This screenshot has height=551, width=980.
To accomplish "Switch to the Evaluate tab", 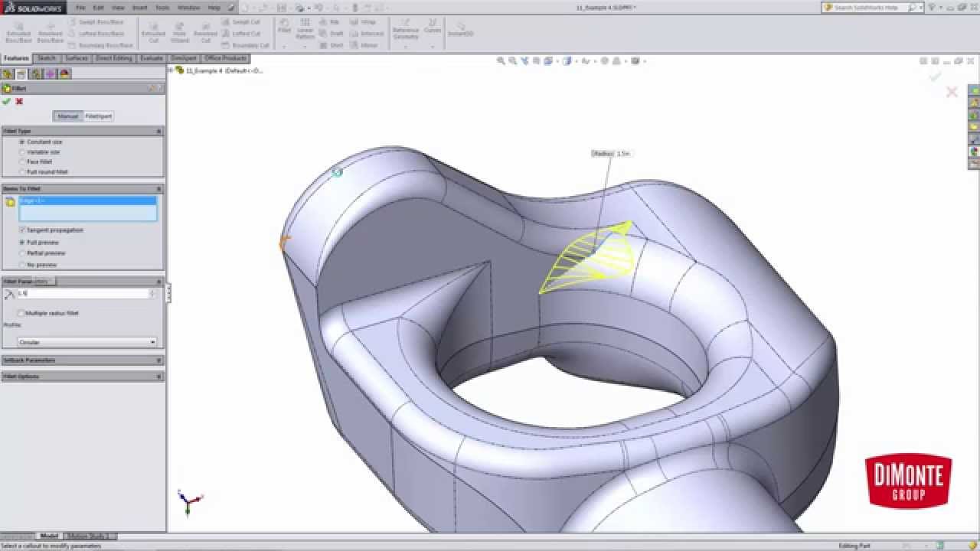I will 152,58.
